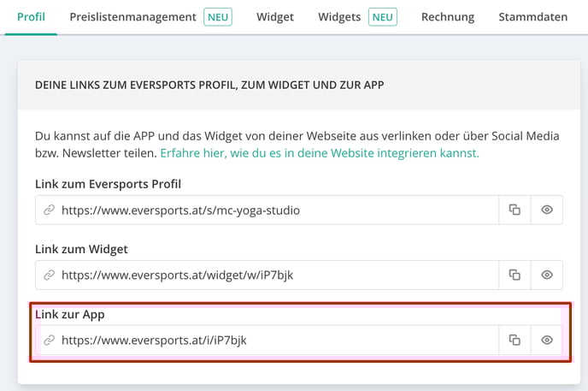The height and width of the screenshot is (391, 588).
Task: Click chain icon in Eversports Profil field
Action: 49,210
